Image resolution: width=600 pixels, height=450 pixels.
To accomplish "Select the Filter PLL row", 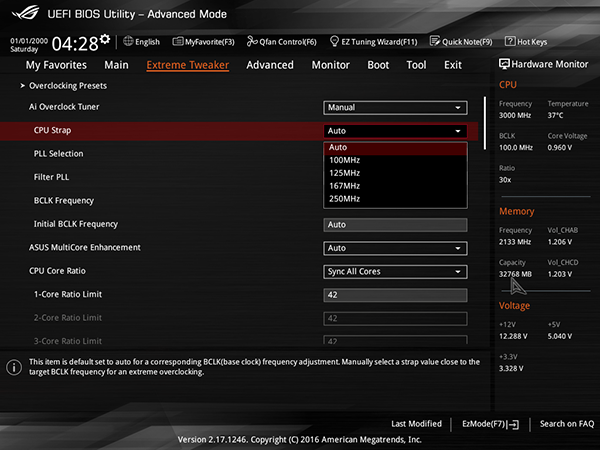I will [x=51, y=177].
